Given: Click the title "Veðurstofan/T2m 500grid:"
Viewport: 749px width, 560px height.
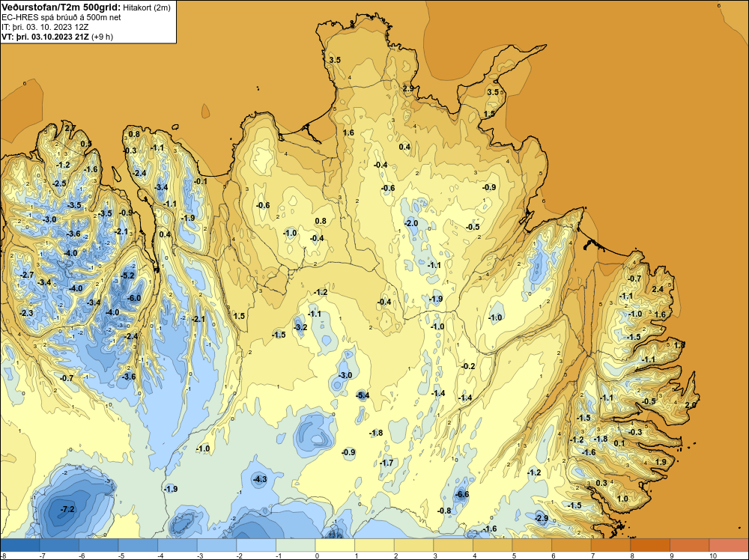Looking at the screenshot, I should 61,7.
